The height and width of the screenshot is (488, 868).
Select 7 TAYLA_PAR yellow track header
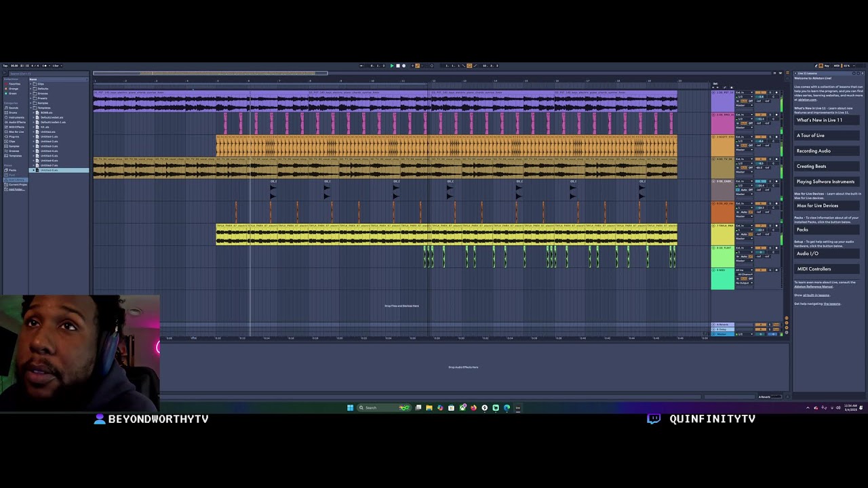coord(722,235)
